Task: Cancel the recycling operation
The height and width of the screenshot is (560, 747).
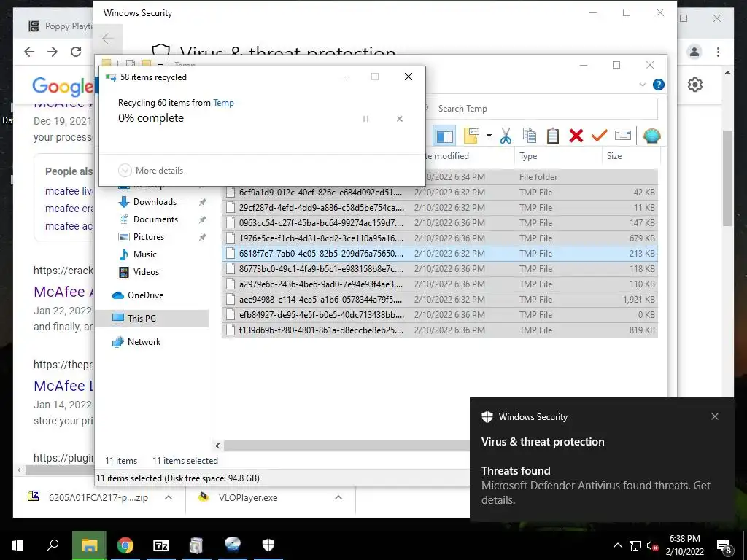Action: pyautogui.click(x=400, y=119)
